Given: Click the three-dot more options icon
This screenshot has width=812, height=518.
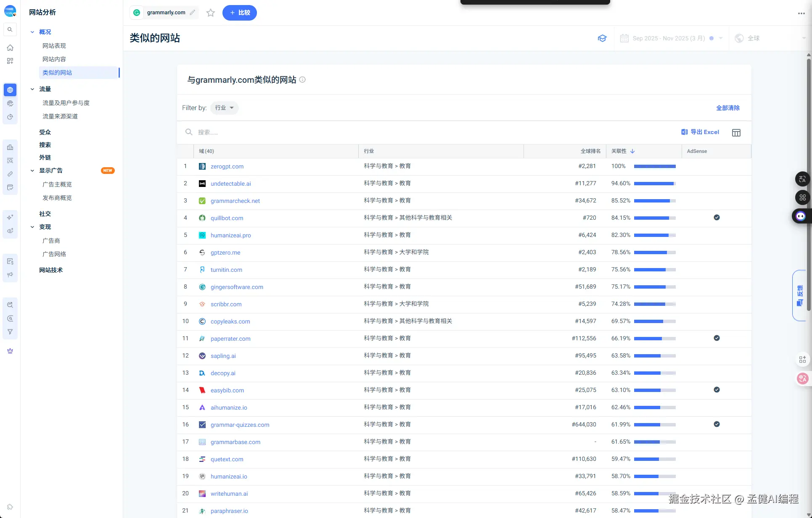Looking at the screenshot, I should pyautogui.click(x=801, y=13).
